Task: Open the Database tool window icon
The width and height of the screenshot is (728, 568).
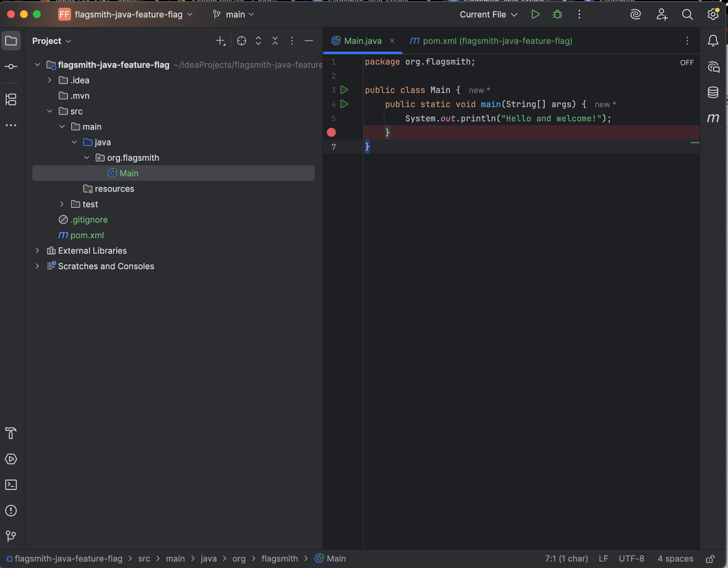Action: point(713,92)
